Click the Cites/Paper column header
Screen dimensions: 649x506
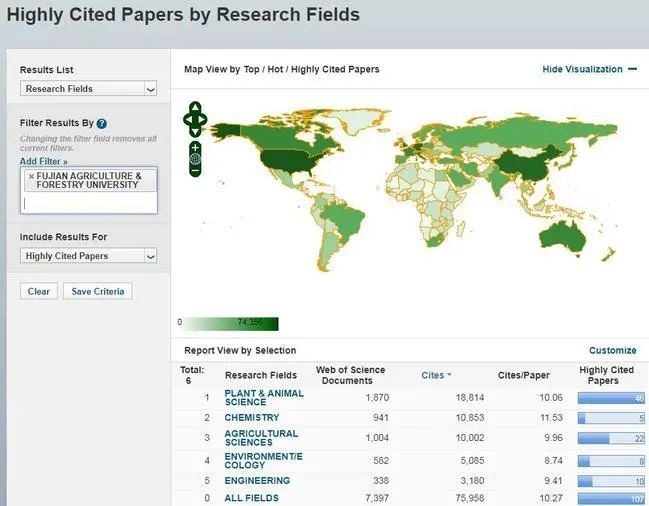(x=524, y=375)
